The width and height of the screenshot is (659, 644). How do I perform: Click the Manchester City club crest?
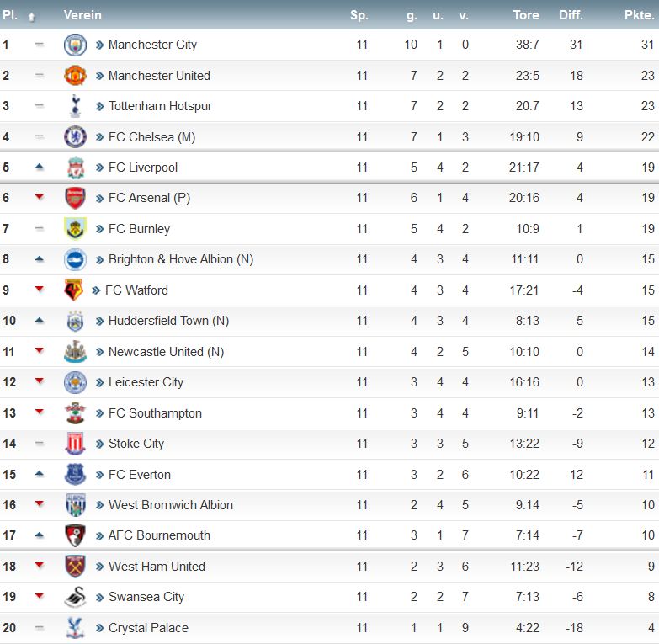[75, 45]
